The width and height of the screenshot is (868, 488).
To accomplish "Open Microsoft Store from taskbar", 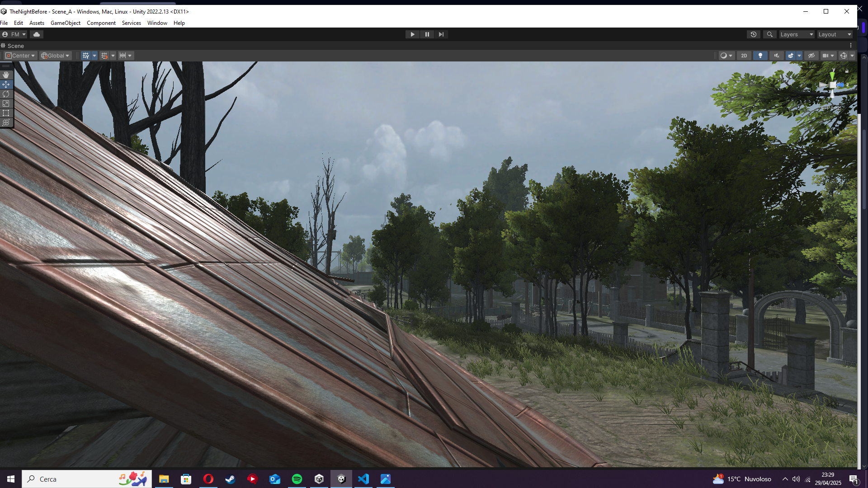I will tap(186, 479).
